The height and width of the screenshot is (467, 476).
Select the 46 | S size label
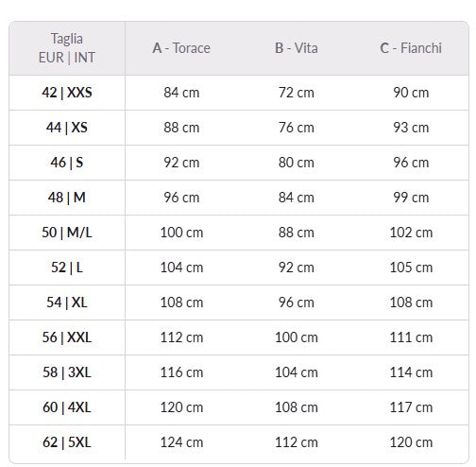click(67, 163)
